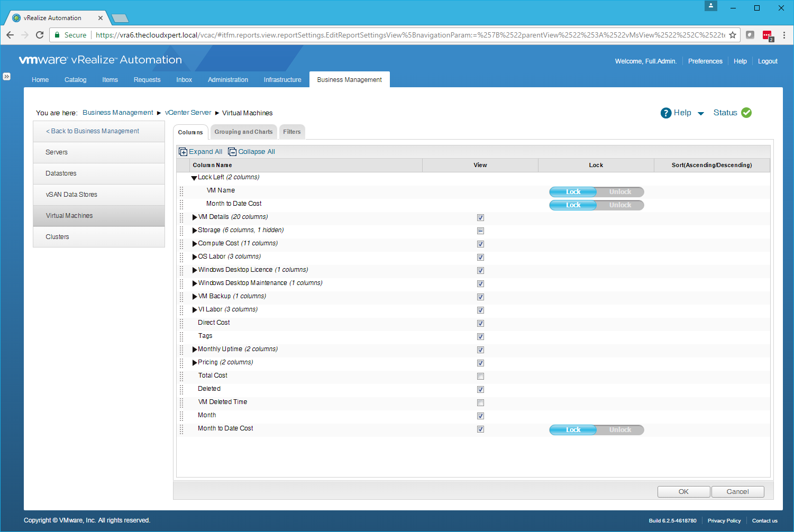Image resolution: width=794 pixels, height=532 pixels.
Task: Enable the Total Cost view checkbox
Action: click(x=480, y=377)
